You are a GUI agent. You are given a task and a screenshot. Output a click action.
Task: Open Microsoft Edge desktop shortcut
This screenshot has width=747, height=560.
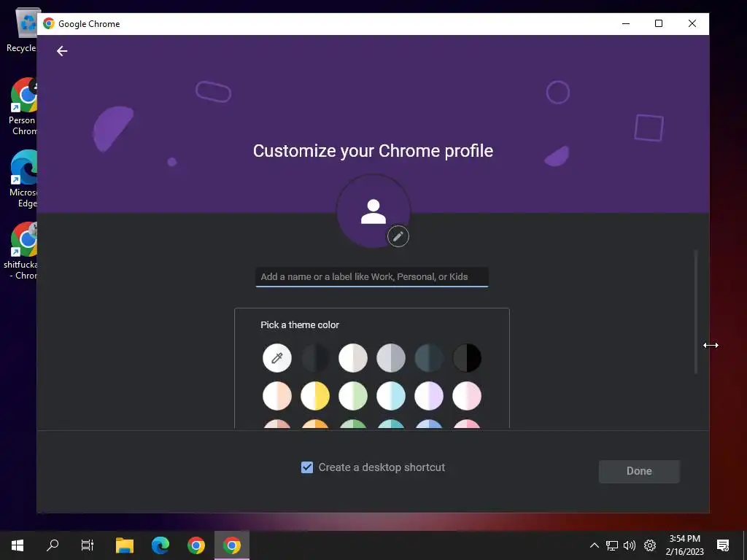pyautogui.click(x=23, y=179)
